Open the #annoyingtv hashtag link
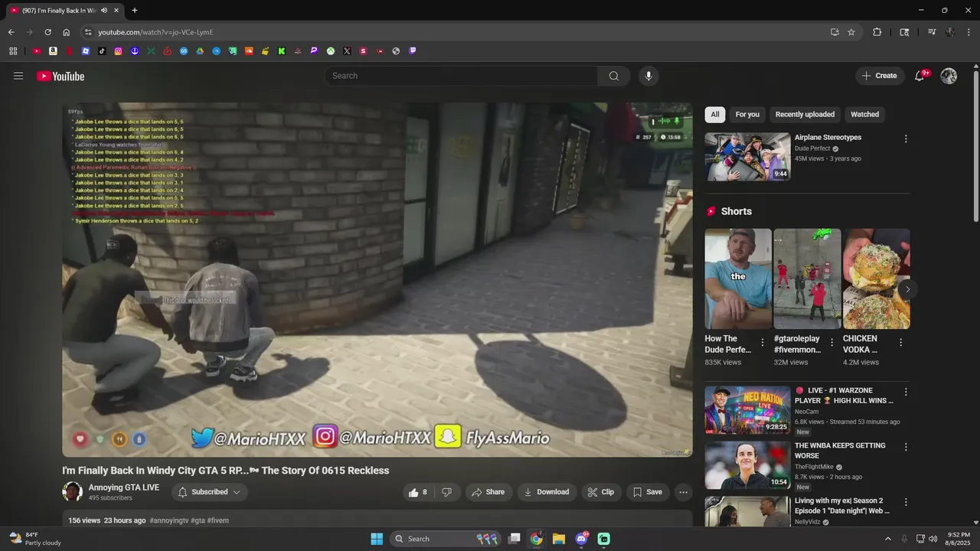Image resolution: width=980 pixels, height=551 pixels. pyautogui.click(x=169, y=520)
